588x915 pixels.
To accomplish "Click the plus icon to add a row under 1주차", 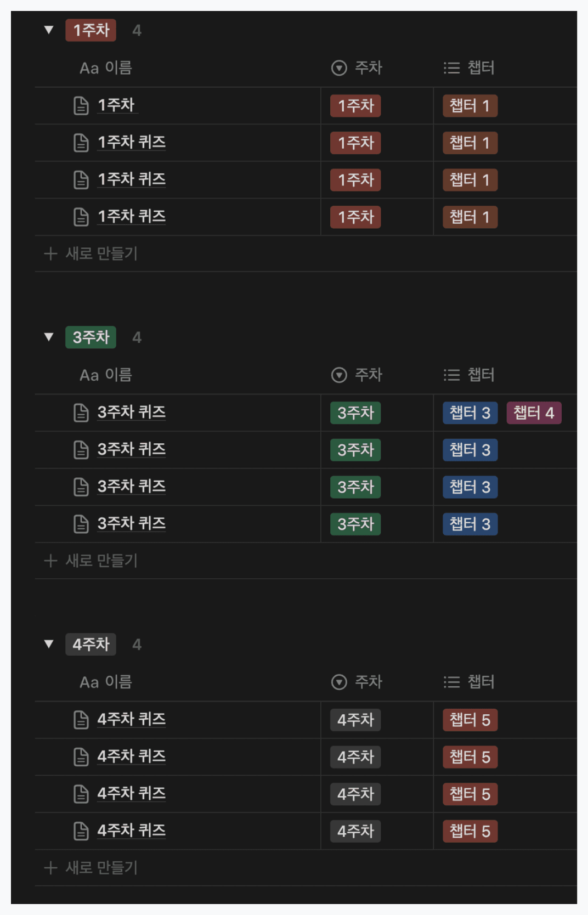I will [50, 253].
